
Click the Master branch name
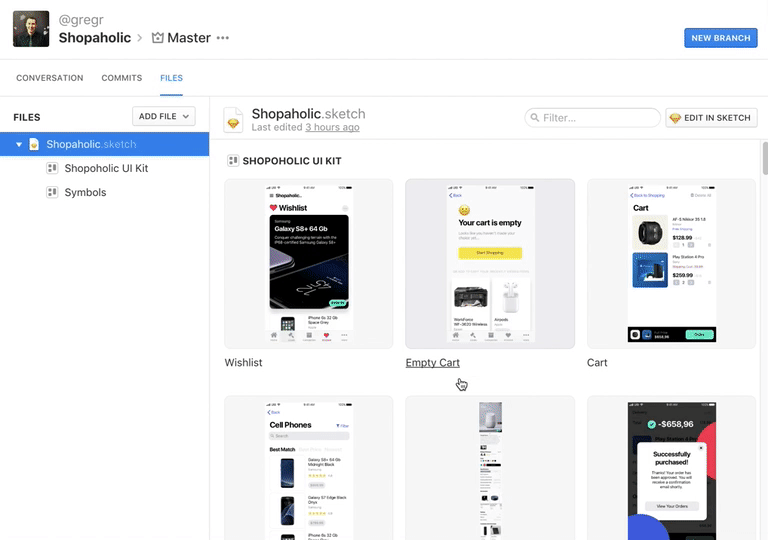point(189,38)
